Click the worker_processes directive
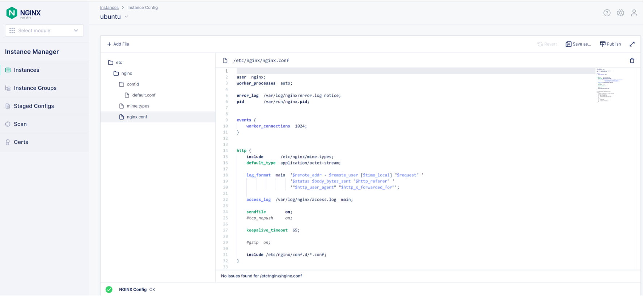 256,83
